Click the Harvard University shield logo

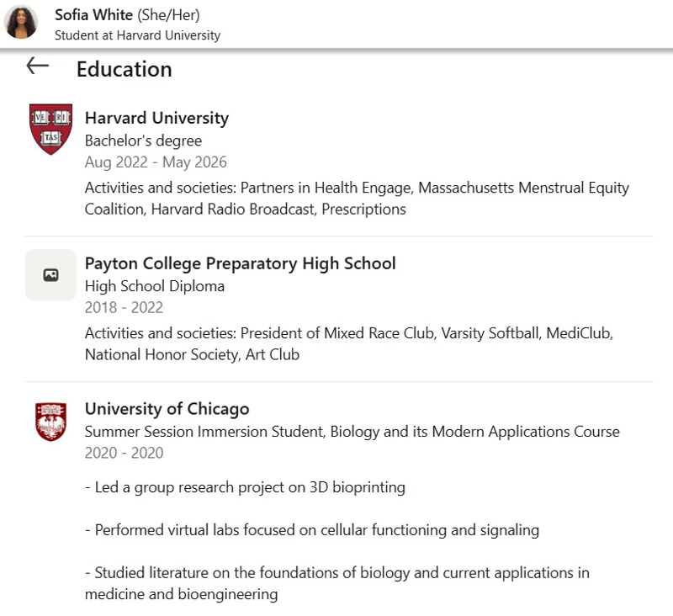click(x=50, y=129)
